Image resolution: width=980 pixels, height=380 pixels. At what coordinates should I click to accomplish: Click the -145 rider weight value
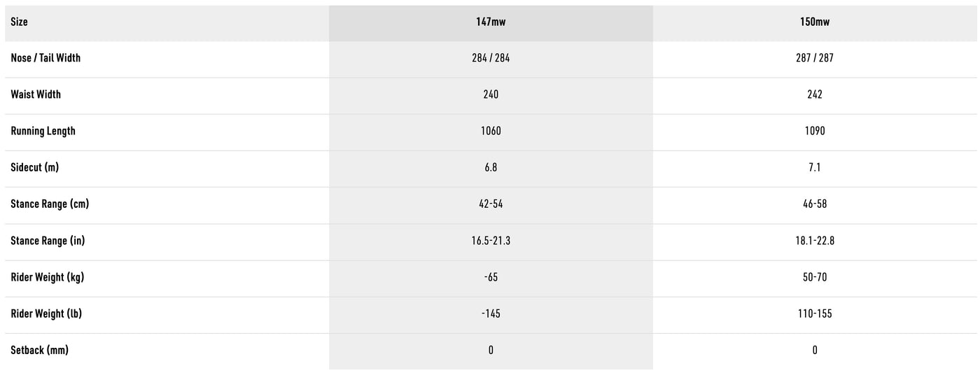coord(491,314)
